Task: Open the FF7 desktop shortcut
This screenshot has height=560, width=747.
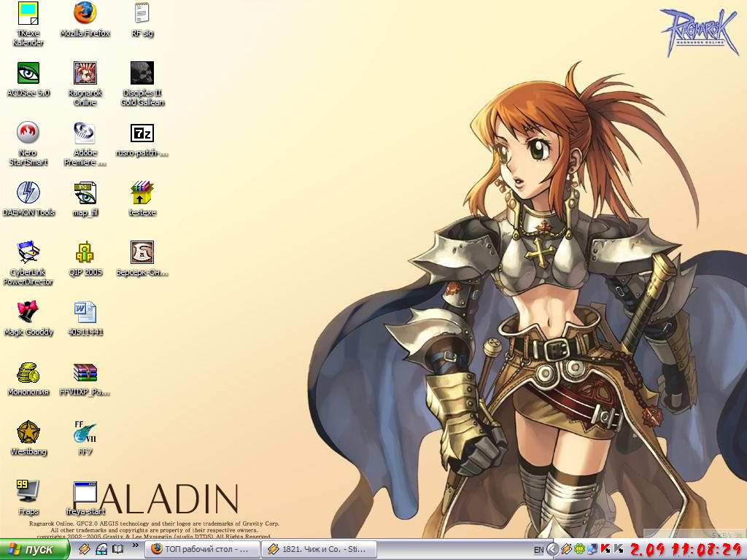Action: (85, 438)
